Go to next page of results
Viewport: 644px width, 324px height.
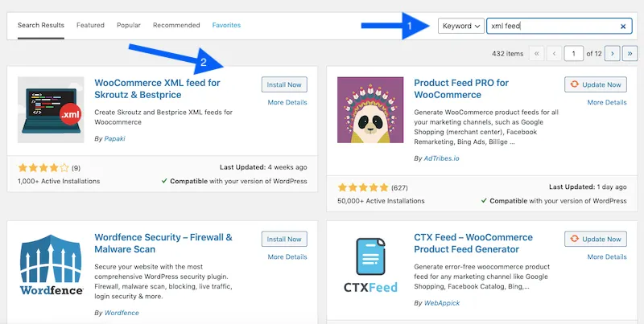click(613, 54)
